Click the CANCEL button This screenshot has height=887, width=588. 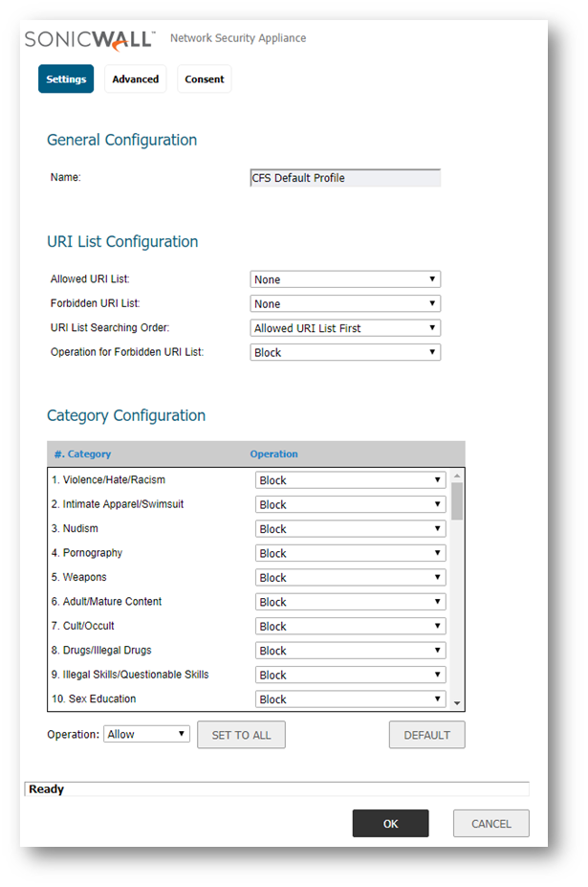490,823
